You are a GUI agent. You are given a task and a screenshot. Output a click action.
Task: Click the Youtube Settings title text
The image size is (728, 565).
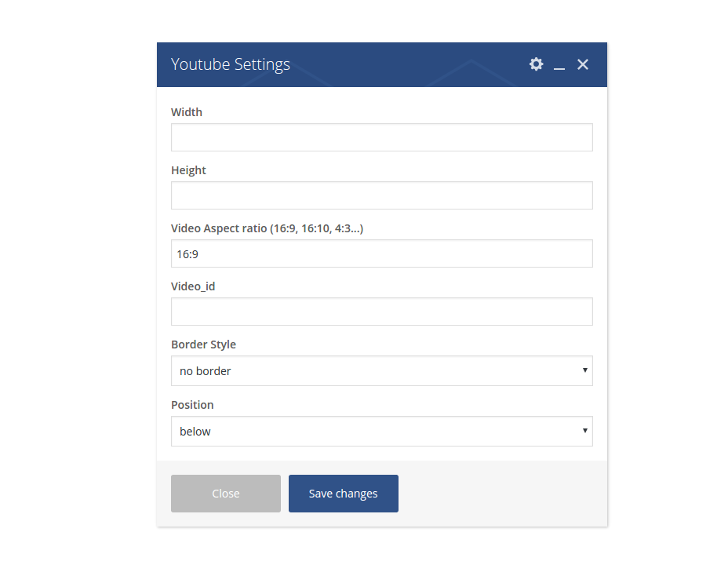pos(231,64)
